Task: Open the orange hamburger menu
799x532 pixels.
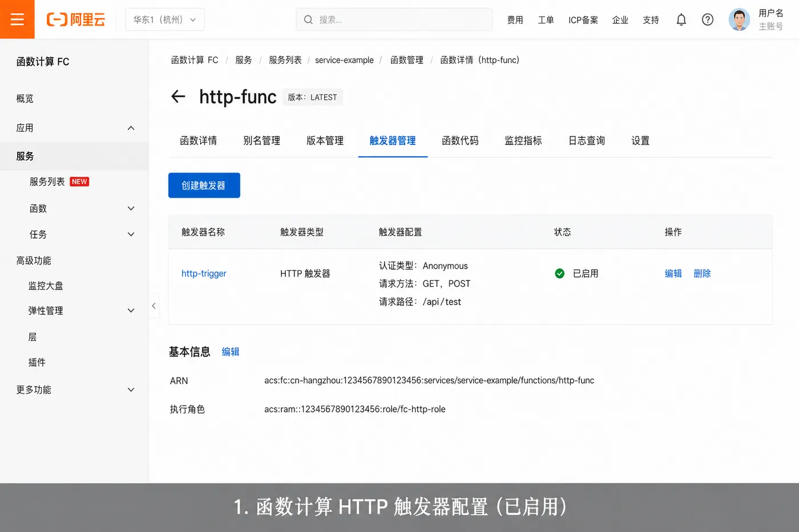Action: tap(17, 19)
